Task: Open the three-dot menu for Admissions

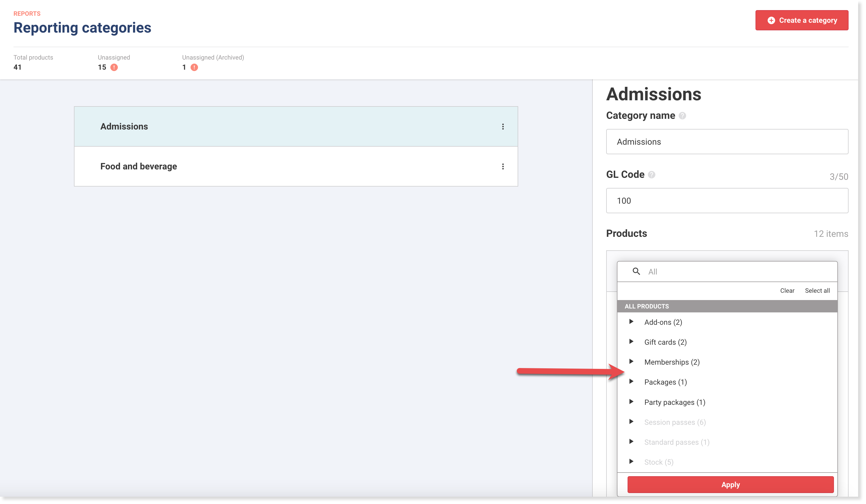Action: tap(503, 127)
